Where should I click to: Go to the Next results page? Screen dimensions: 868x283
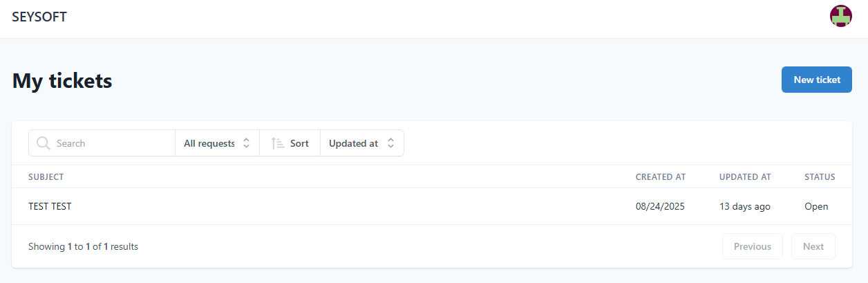tap(813, 246)
